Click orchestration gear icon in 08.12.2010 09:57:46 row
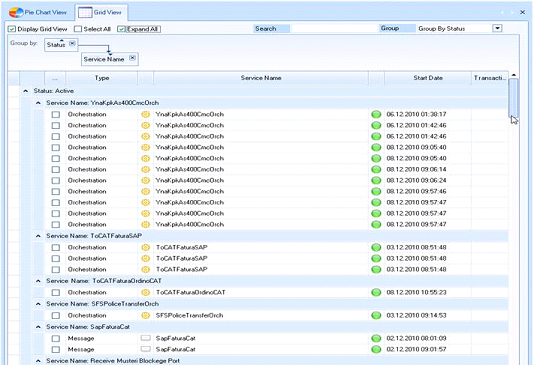Image resolution: width=533 pixels, height=365 pixels. (145, 192)
